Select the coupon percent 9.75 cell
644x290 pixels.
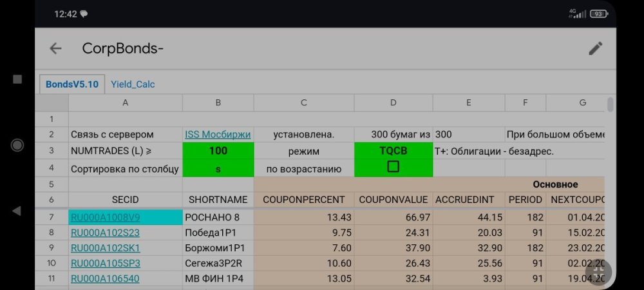click(304, 233)
